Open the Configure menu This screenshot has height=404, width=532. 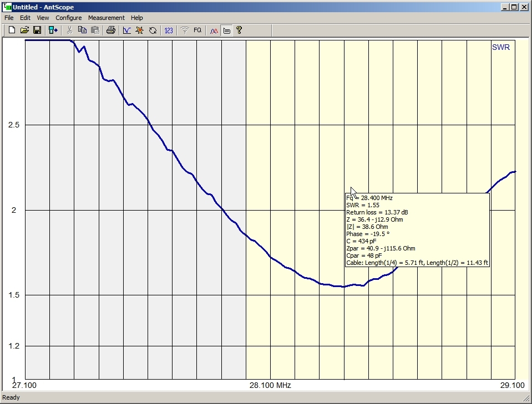coord(69,18)
